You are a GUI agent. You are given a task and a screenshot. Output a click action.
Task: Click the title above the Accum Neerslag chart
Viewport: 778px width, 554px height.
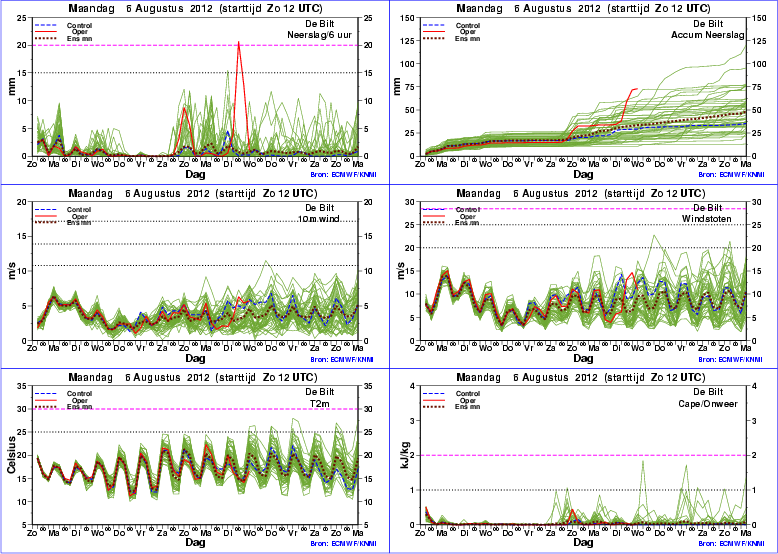pyautogui.click(x=583, y=9)
